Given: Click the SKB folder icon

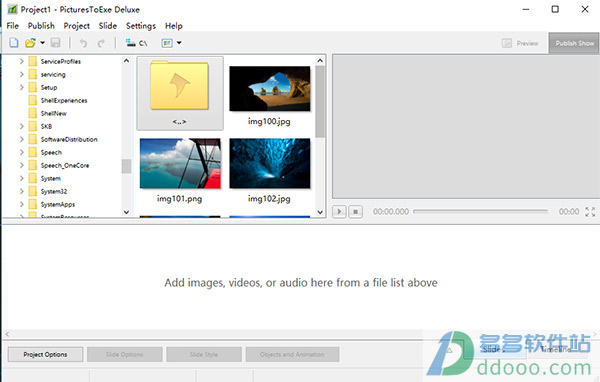Looking at the screenshot, I should (x=33, y=126).
